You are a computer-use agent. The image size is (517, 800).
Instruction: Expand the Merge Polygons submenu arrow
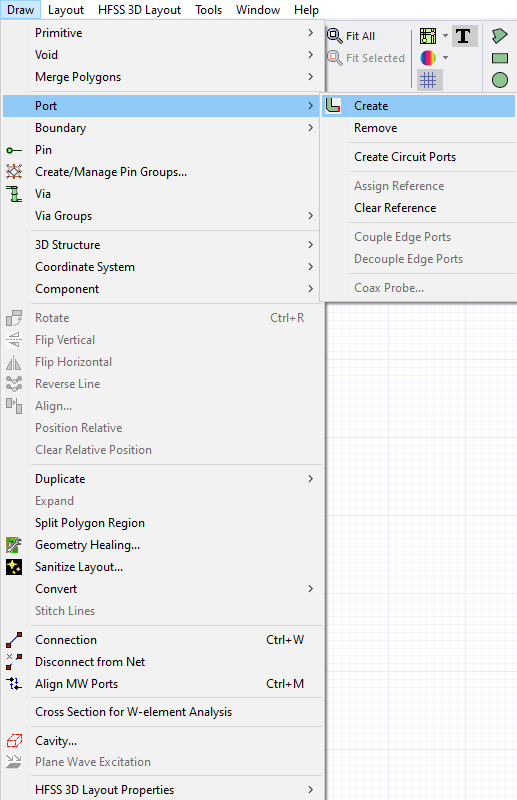click(310, 77)
